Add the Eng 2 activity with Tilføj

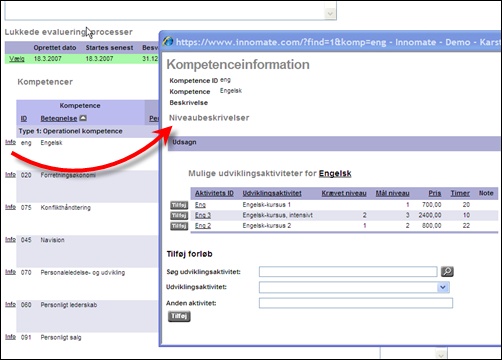pos(179,226)
